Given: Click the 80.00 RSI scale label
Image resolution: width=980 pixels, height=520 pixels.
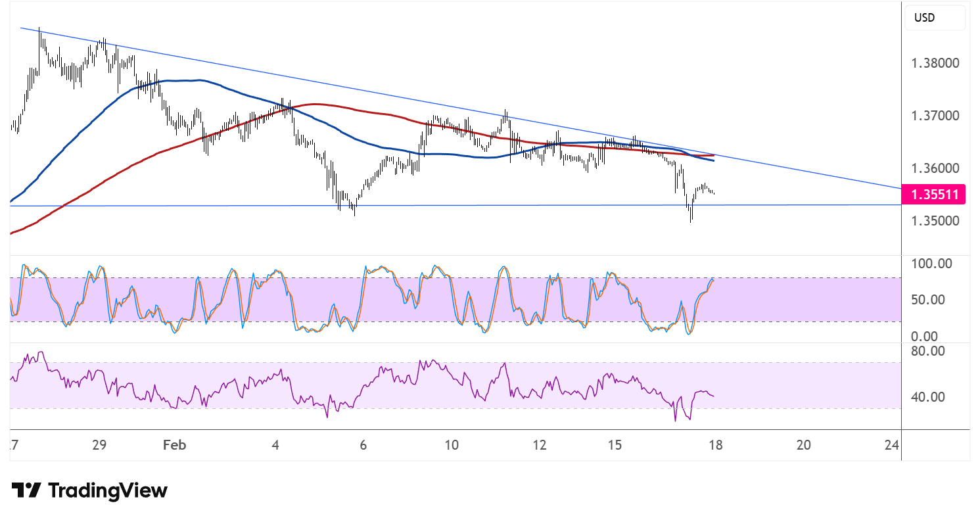Looking at the screenshot, I should pos(928,351).
